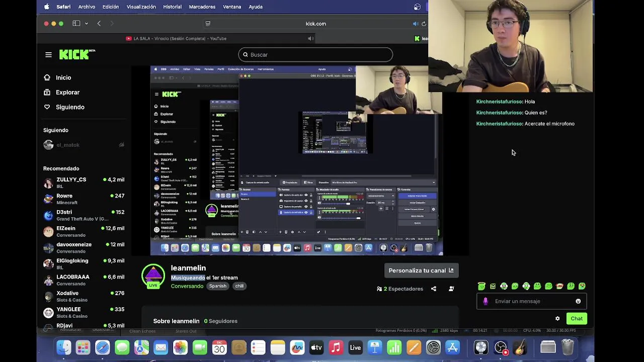Click the chill tag

coord(239,286)
